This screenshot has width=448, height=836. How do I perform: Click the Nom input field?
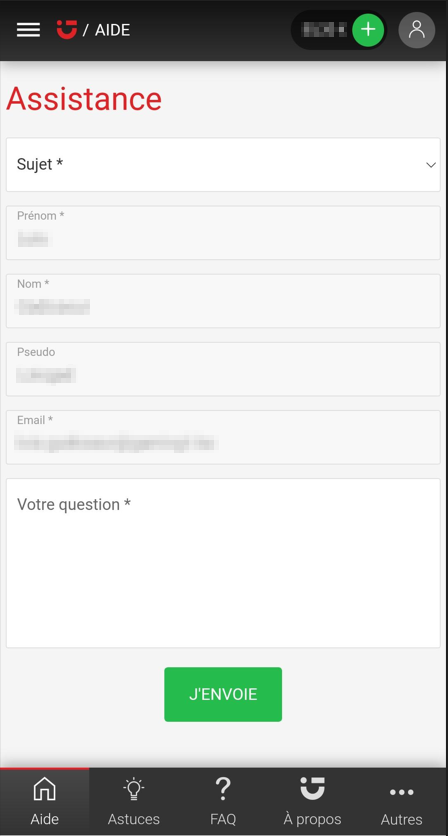tap(223, 301)
